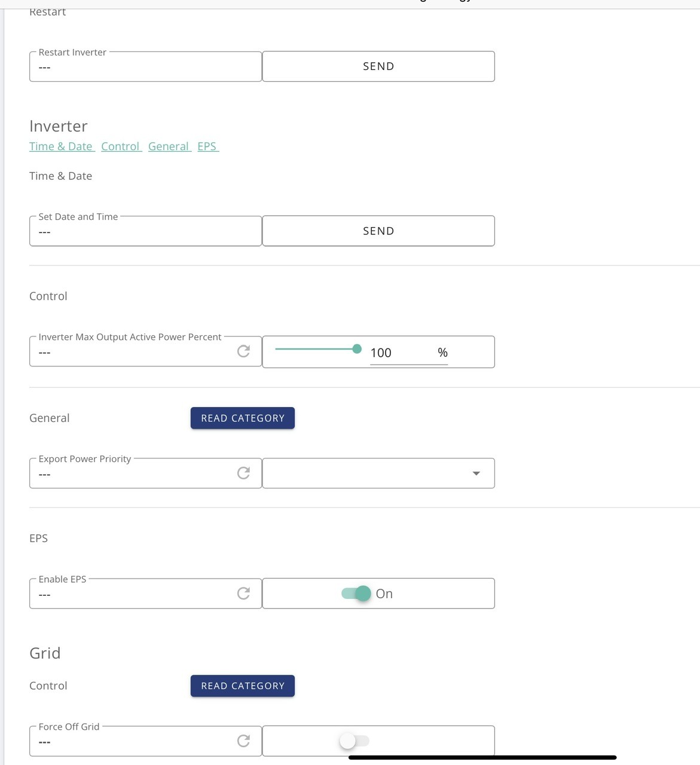Send the Set Date and Time command
This screenshot has width=700, height=765.
pos(378,231)
